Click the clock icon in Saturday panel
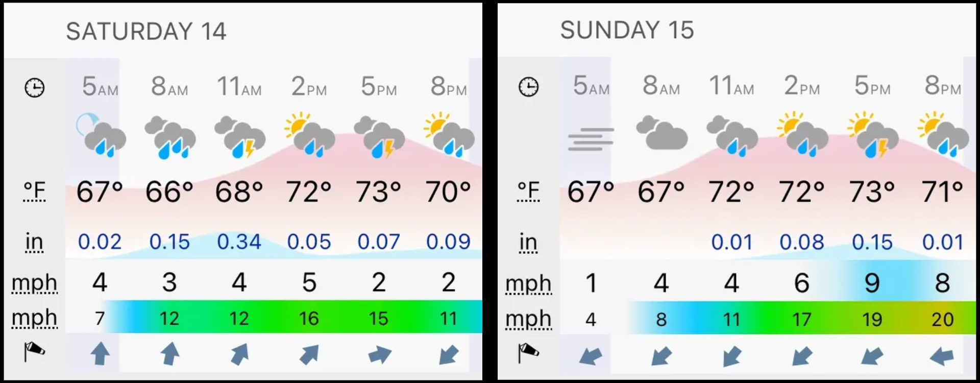980x383 pixels. pyautogui.click(x=35, y=88)
